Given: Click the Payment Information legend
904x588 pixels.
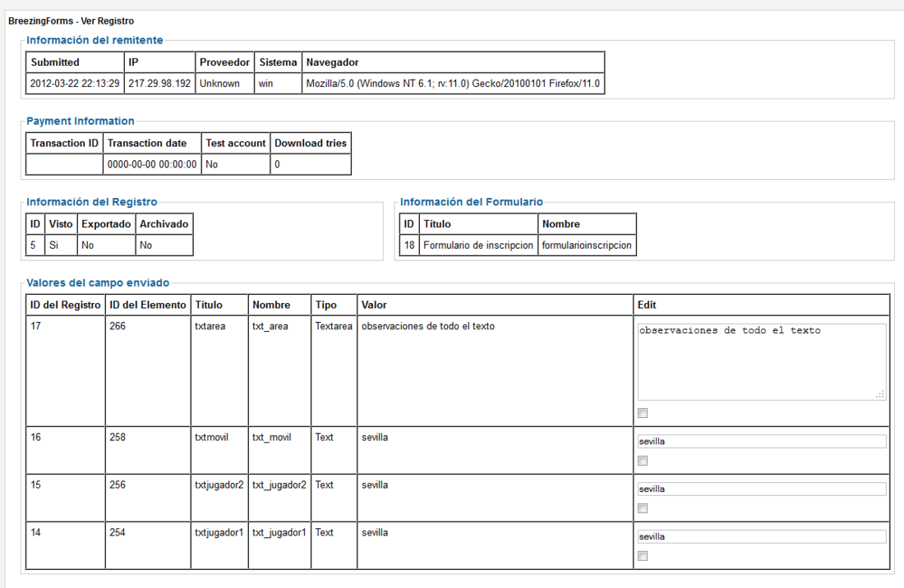Looking at the screenshot, I should tap(81, 121).
